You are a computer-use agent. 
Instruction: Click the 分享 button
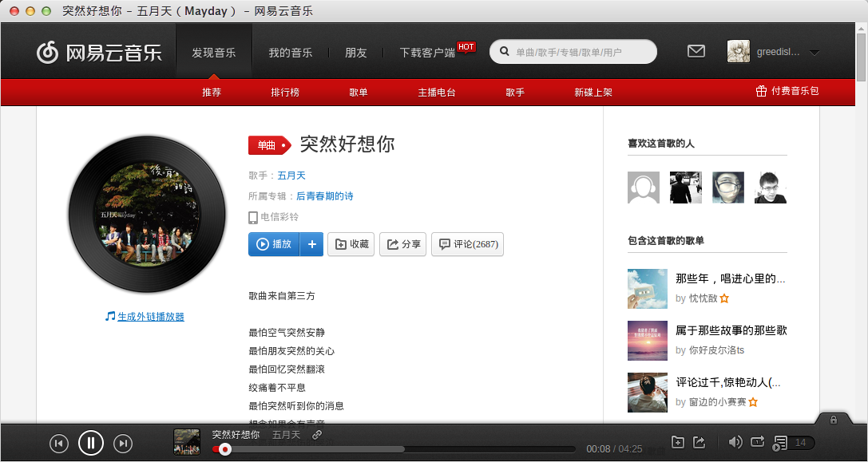(x=403, y=244)
